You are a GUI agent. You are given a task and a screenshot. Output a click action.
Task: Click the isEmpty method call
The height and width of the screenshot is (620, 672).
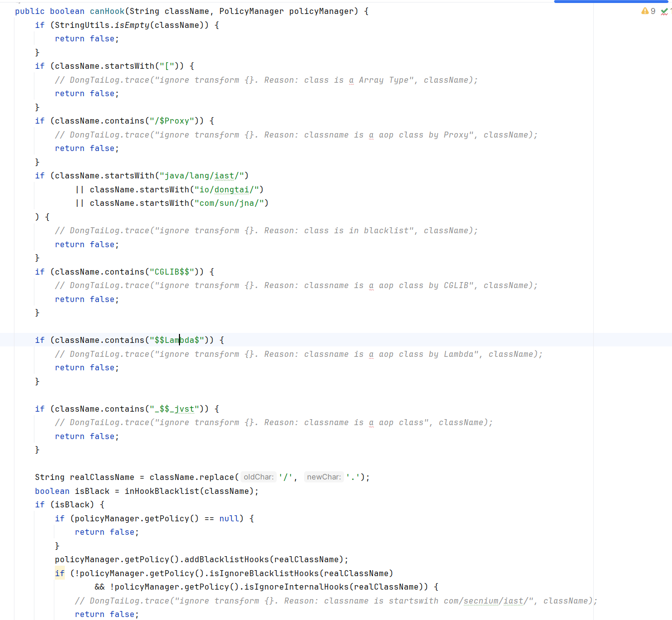132,25
